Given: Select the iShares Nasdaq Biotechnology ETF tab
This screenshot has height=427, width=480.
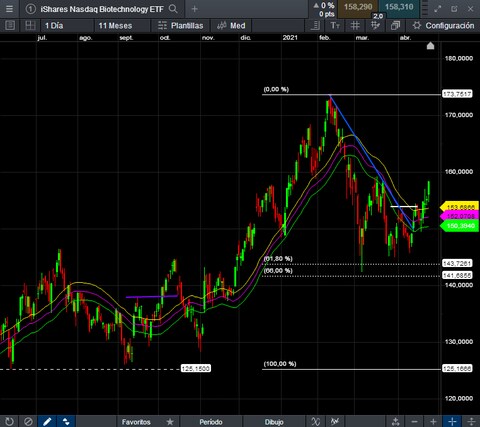Looking at the screenshot, I should click(x=102, y=9).
